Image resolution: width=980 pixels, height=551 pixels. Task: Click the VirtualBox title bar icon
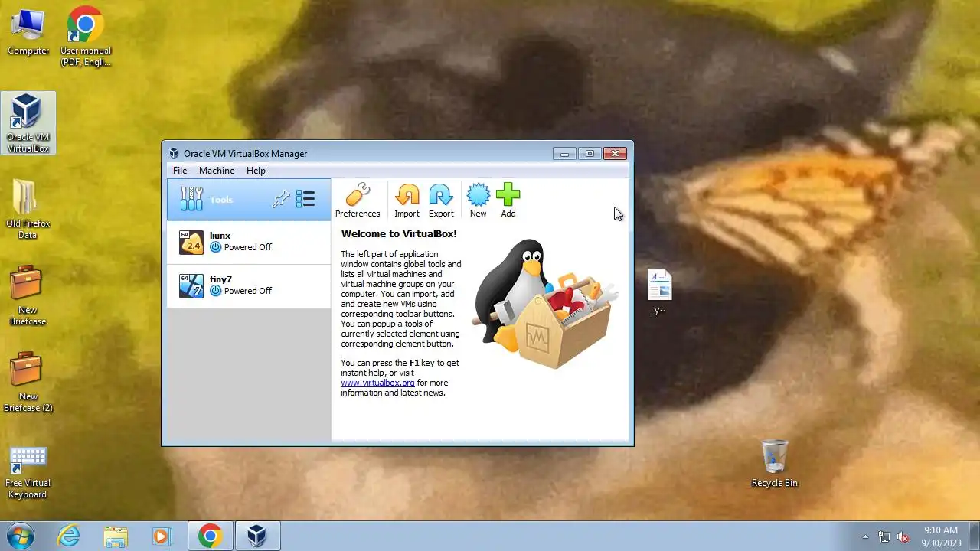(174, 154)
